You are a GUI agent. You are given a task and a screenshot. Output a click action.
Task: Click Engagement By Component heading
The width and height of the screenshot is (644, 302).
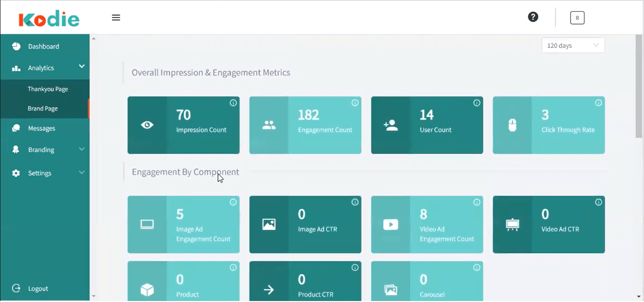[185, 172]
